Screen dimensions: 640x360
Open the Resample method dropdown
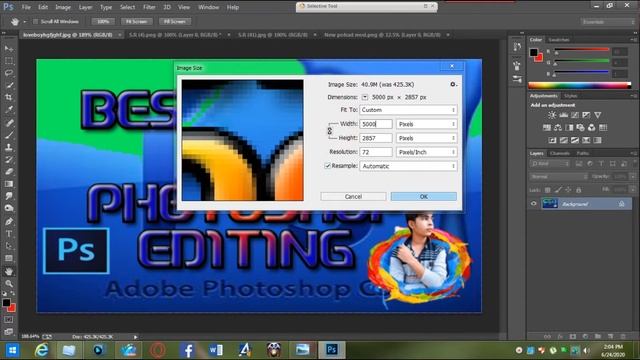408,166
